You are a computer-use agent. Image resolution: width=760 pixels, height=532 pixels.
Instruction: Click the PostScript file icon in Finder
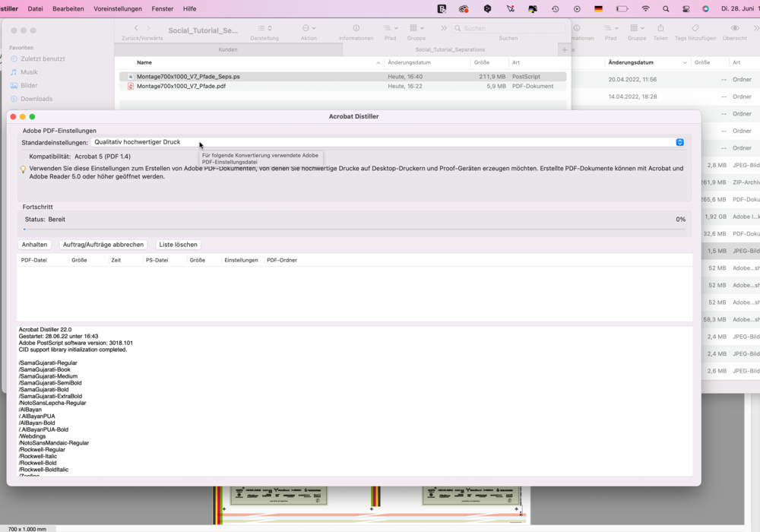131,77
